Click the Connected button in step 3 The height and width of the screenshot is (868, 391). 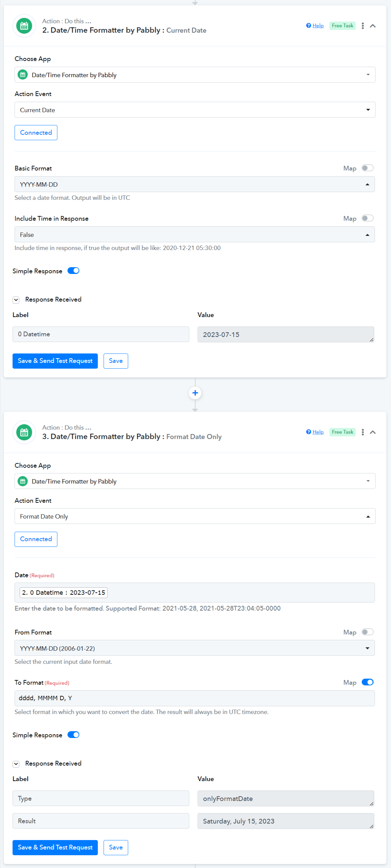[x=36, y=539]
